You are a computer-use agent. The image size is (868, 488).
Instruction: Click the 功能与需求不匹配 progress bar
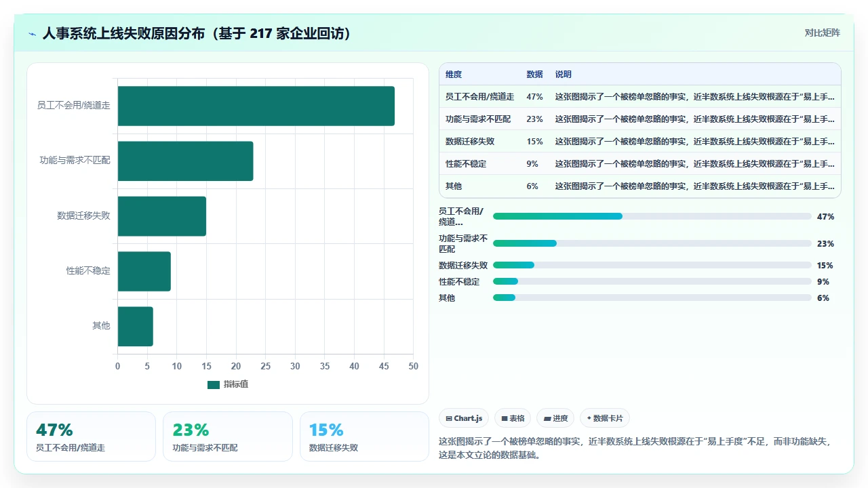[652, 243]
